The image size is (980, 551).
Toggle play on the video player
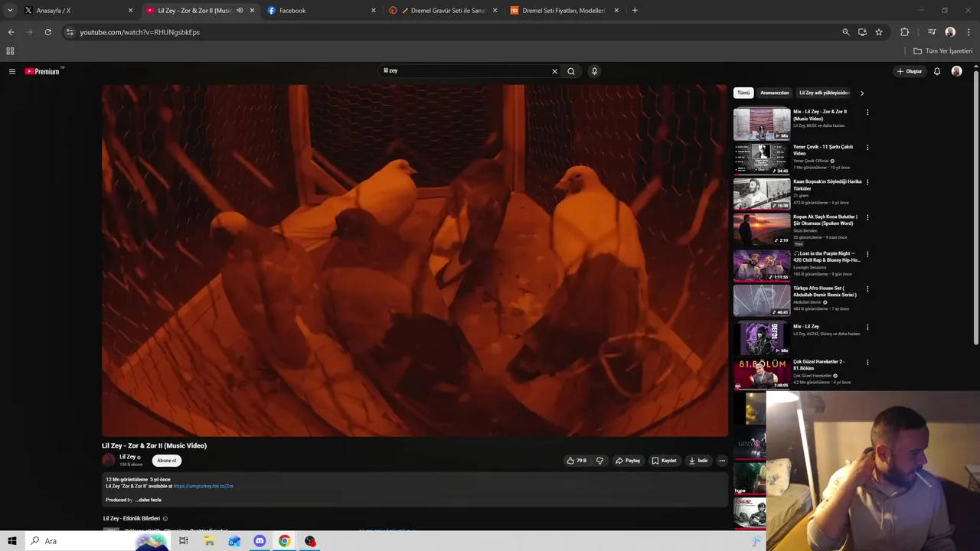[414, 260]
